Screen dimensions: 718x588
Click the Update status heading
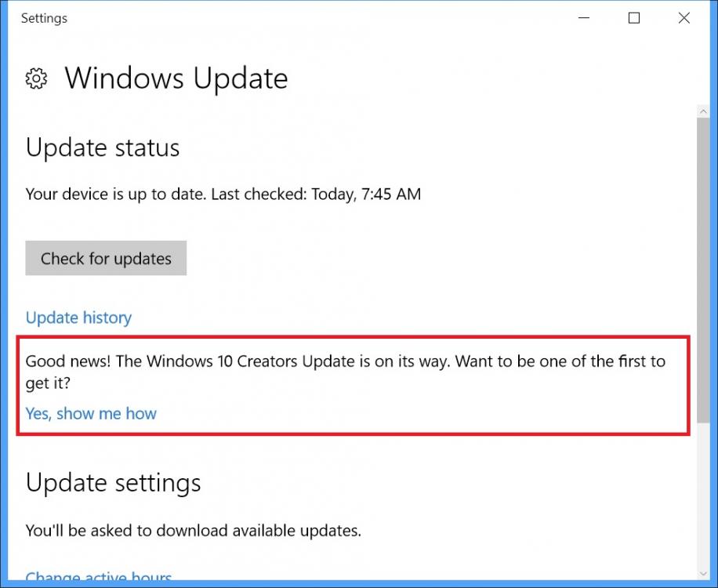pos(103,147)
